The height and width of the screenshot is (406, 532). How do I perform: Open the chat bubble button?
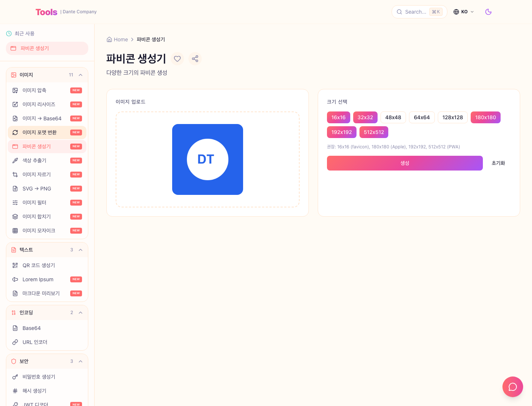513,387
